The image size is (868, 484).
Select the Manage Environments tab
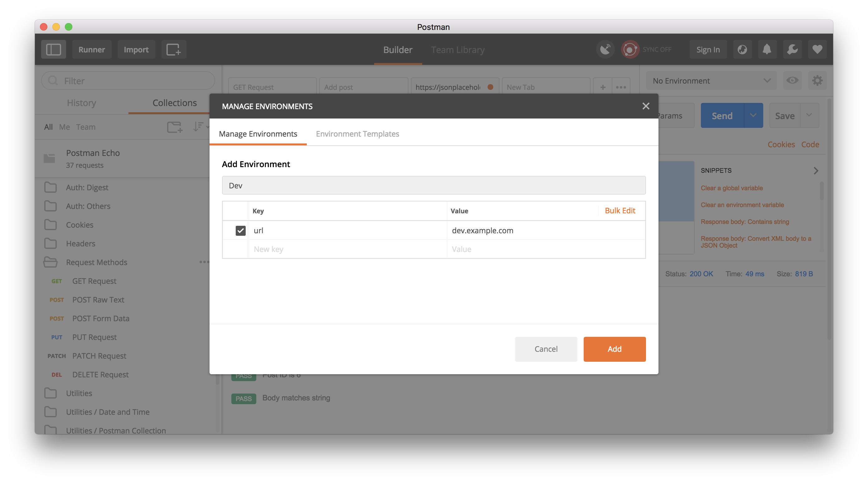(x=258, y=134)
